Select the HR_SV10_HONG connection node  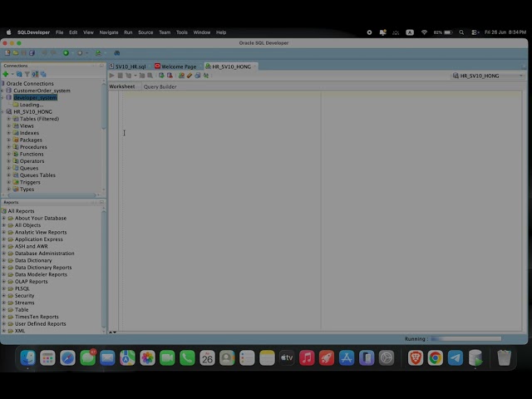pos(32,111)
